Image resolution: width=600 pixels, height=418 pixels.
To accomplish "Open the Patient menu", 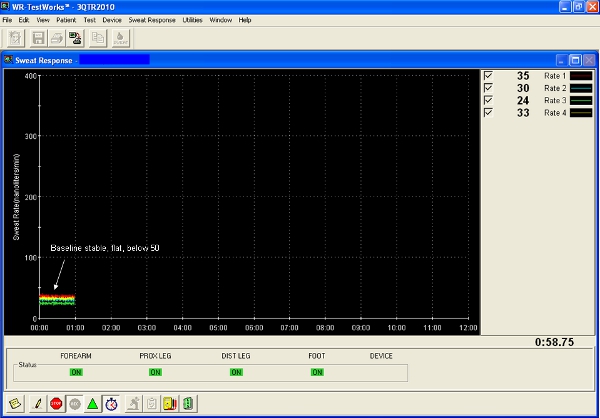I will [65, 20].
